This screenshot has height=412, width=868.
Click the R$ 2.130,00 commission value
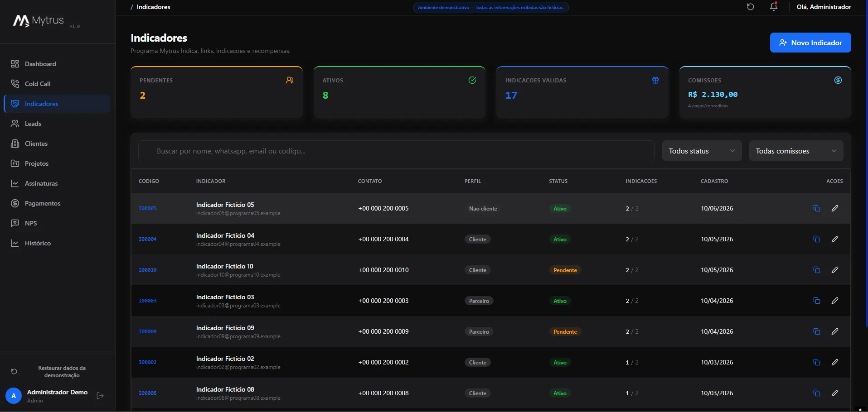click(x=713, y=94)
